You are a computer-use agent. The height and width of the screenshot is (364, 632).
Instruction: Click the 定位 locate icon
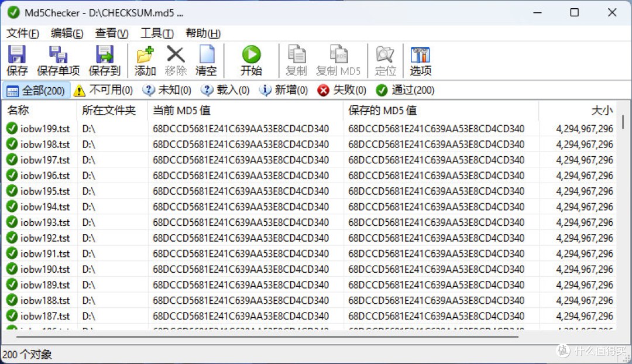385,54
